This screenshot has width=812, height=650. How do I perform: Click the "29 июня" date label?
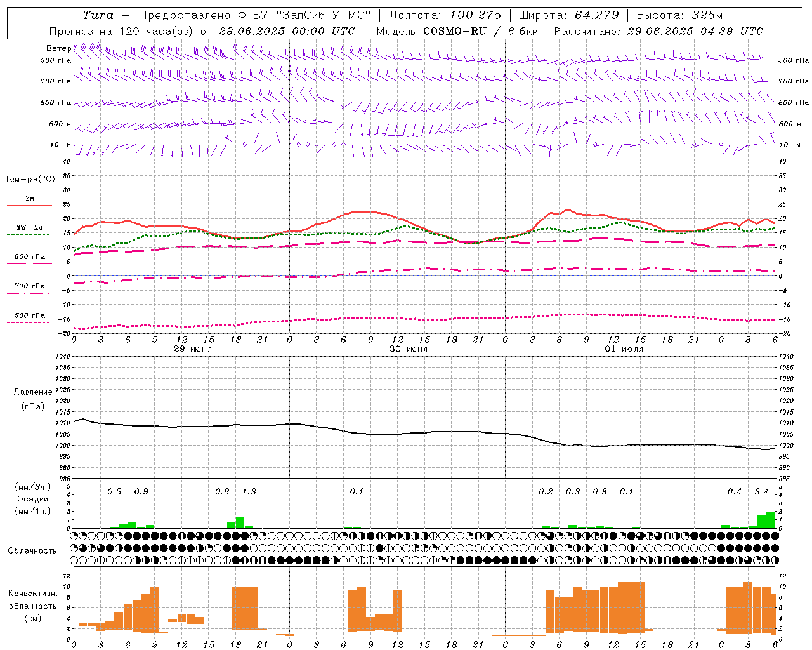193,349
